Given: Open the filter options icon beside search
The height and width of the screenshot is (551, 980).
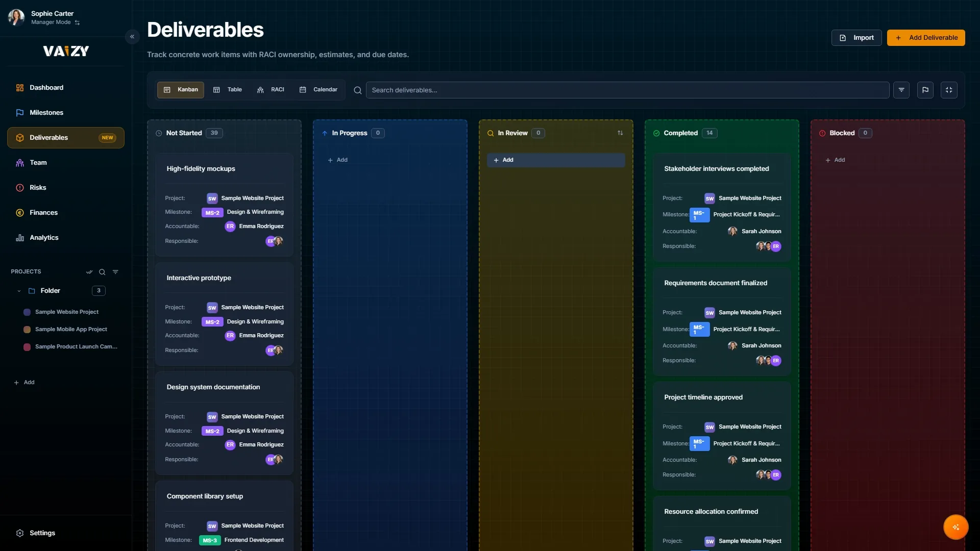Looking at the screenshot, I should 901,90.
